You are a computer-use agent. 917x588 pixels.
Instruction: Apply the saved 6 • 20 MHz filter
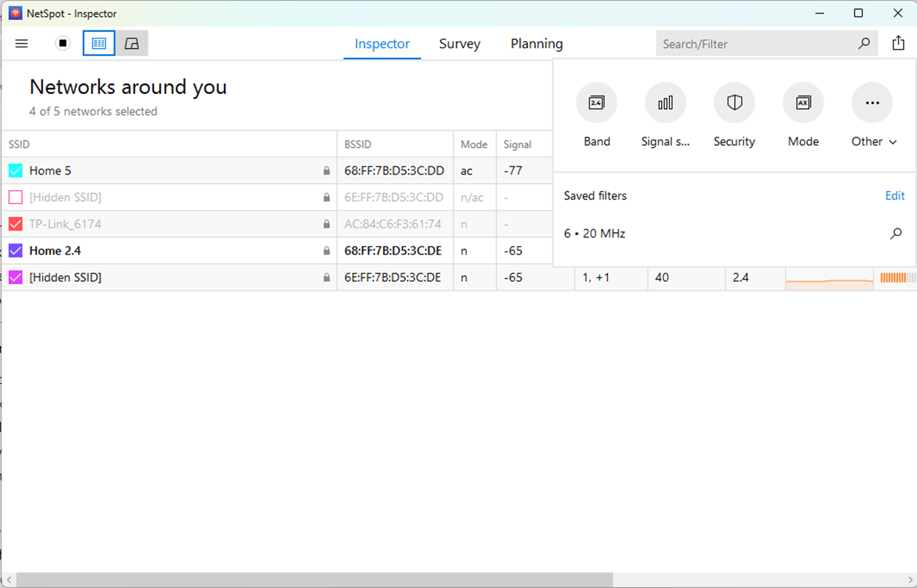pos(594,233)
